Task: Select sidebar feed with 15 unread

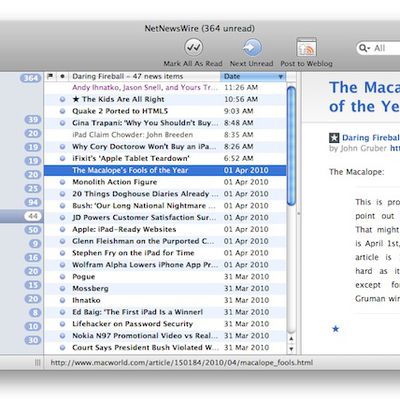Action: 33,285
